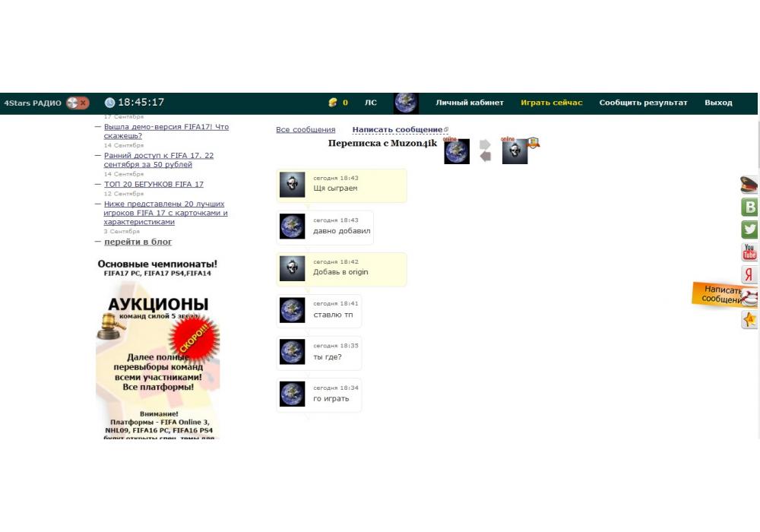Click the gold coins balance icon

tap(333, 103)
